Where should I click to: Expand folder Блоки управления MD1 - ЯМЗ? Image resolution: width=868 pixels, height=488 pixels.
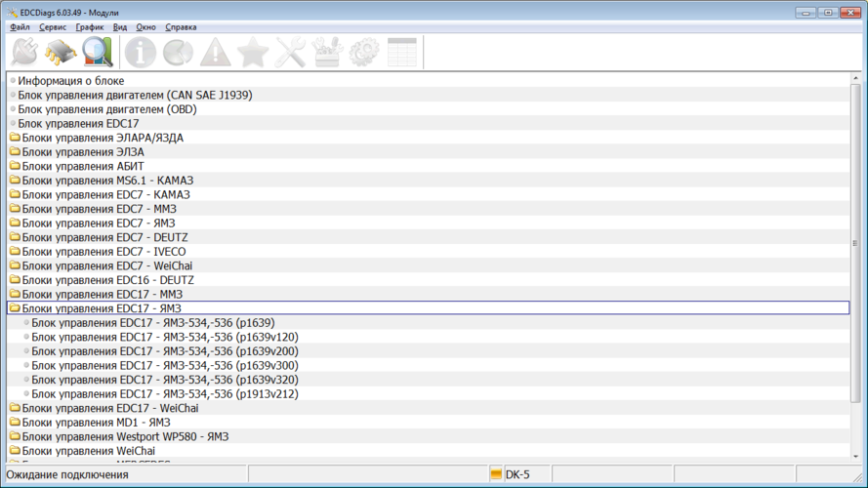click(428, 423)
